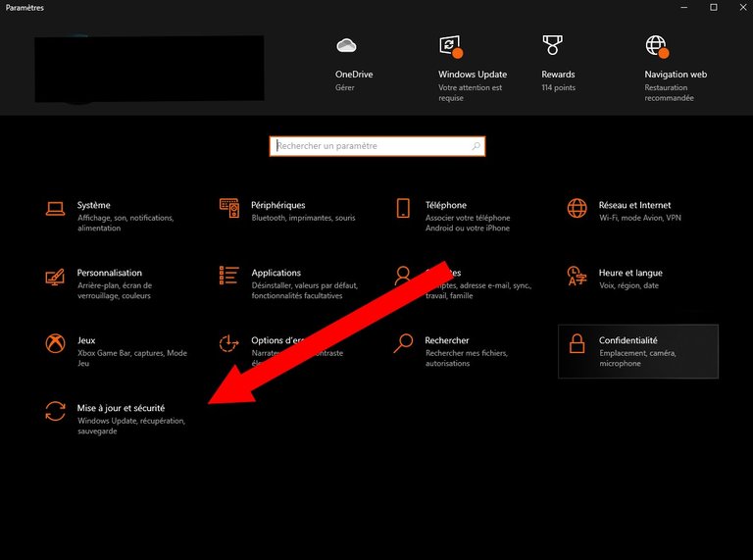753x560 pixels.
Task: Click the 114 points Rewards text
Action: click(x=559, y=87)
